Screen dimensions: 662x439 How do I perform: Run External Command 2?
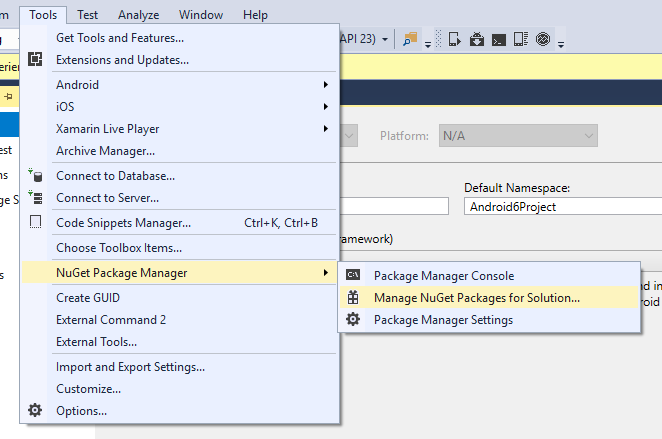[179, 320]
